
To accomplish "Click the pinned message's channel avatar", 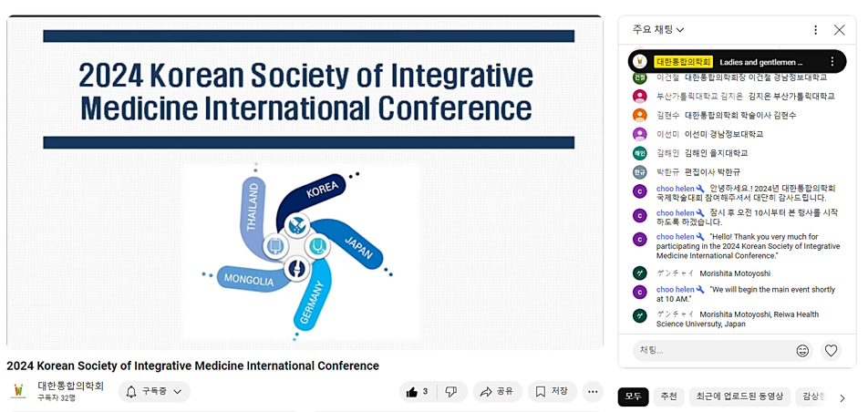I will click(x=640, y=62).
